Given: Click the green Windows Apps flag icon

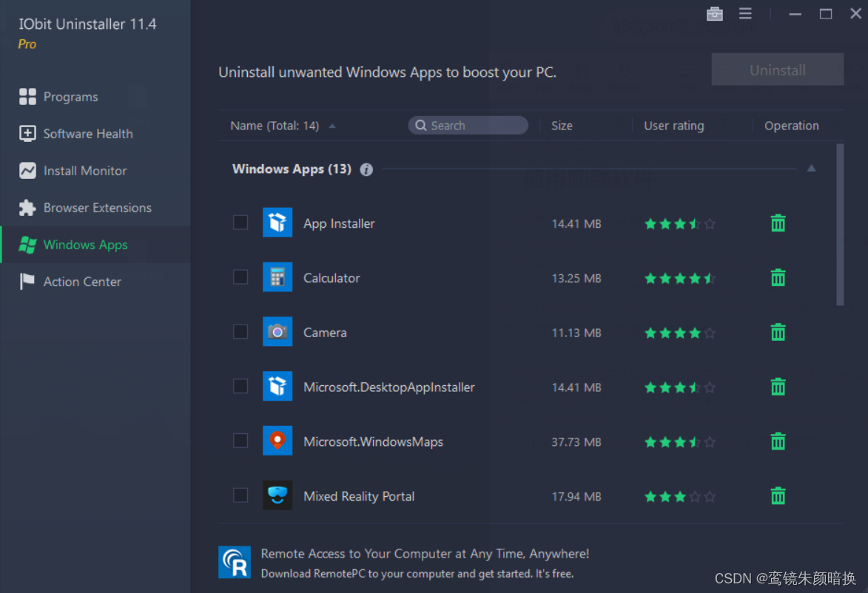Looking at the screenshot, I should click(27, 245).
